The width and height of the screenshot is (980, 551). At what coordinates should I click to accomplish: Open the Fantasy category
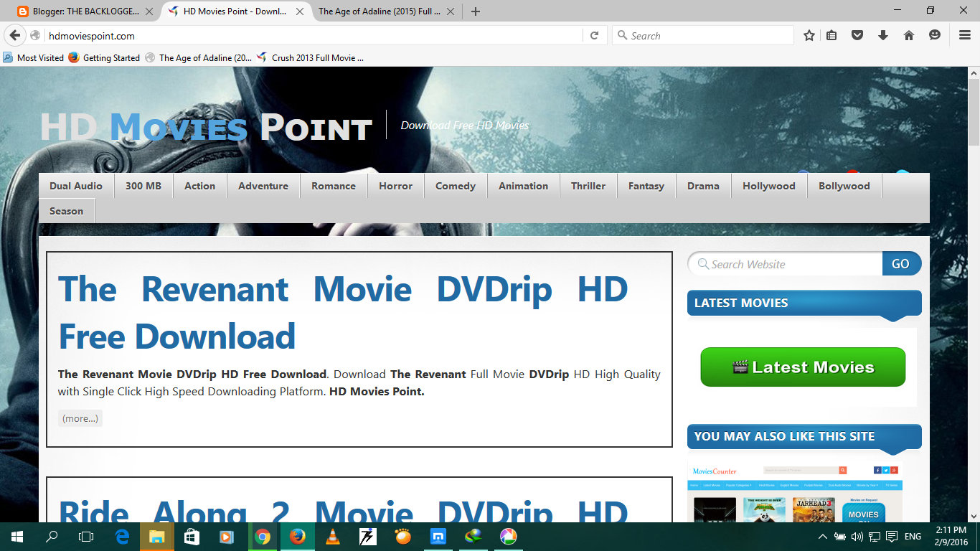646,186
